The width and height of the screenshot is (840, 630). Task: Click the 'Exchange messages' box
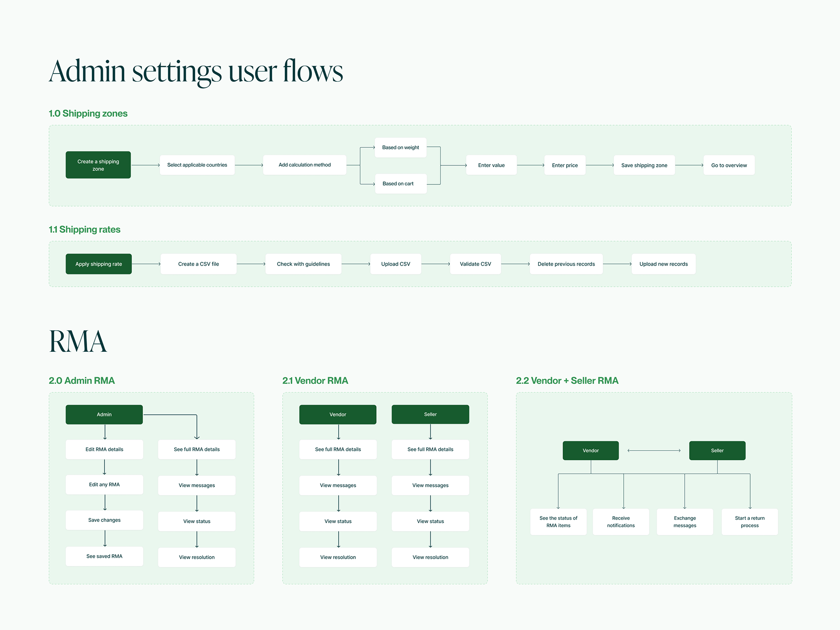pos(685,521)
